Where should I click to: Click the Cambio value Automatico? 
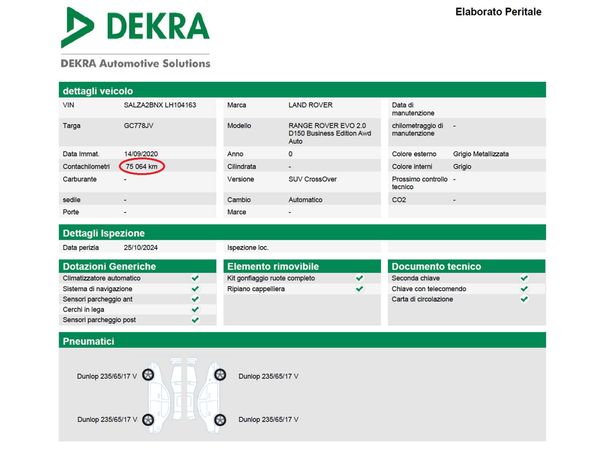click(x=305, y=200)
